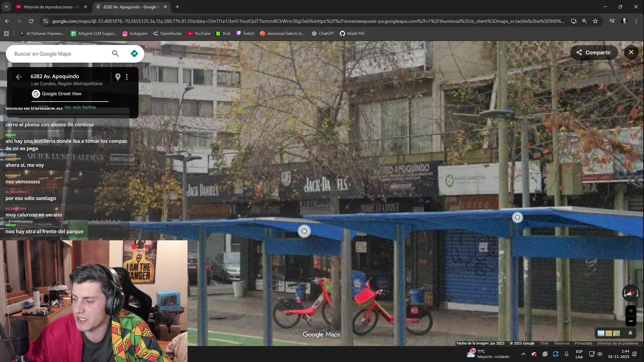Click the location pin icon in address panel
Viewport: 644px width, 362px height.
(118, 77)
